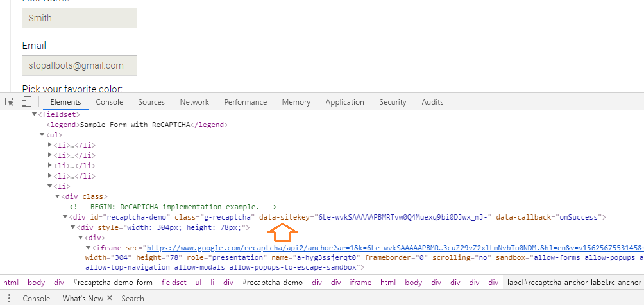Collapse the recaptcha-demo div node
Viewport: 644px width, 305px height.
point(65,217)
